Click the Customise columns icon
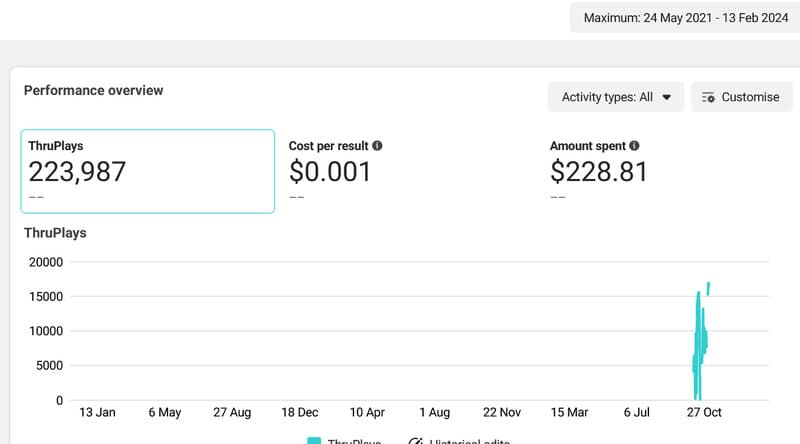 tap(708, 97)
